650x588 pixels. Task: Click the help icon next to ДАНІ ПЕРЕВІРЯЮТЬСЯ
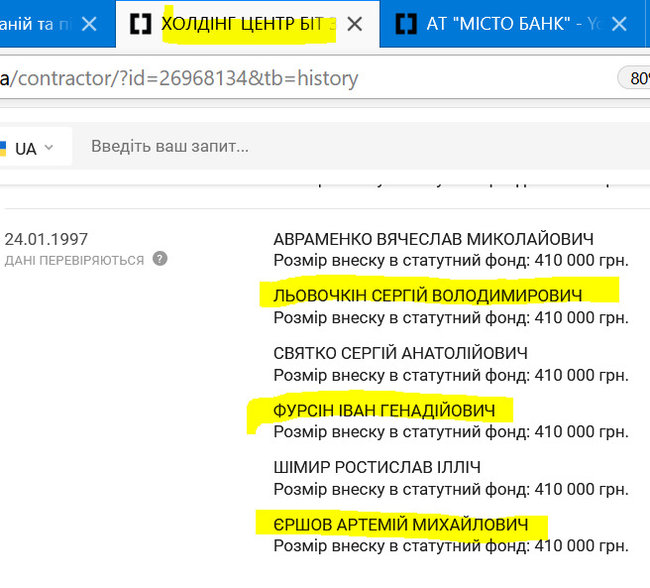click(160, 259)
